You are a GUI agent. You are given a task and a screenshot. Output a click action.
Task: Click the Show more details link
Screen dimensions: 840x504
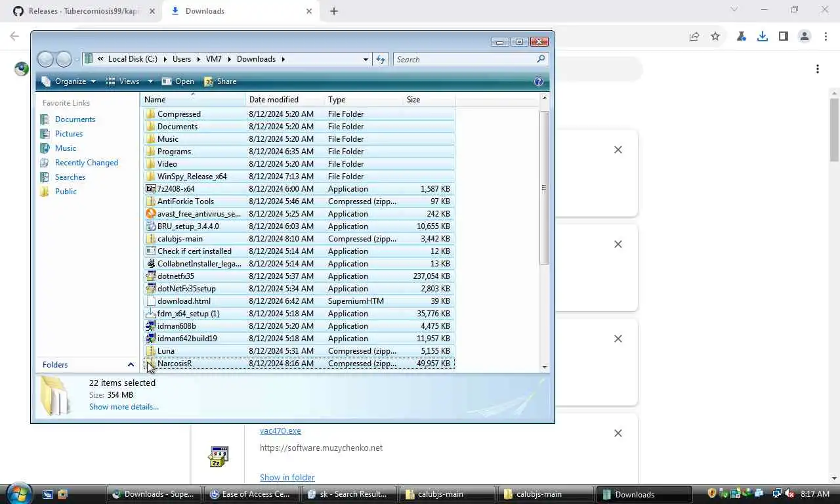(124, 407)
